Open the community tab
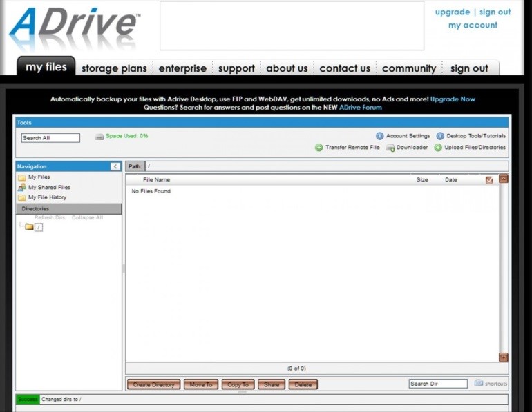 coord(409,68)
